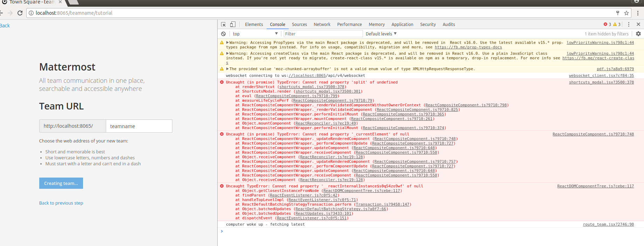Viewport: 644px width, 246px height.
Task: Expand the PropTypes deprecation warning
Action: (x=227, y=42)
